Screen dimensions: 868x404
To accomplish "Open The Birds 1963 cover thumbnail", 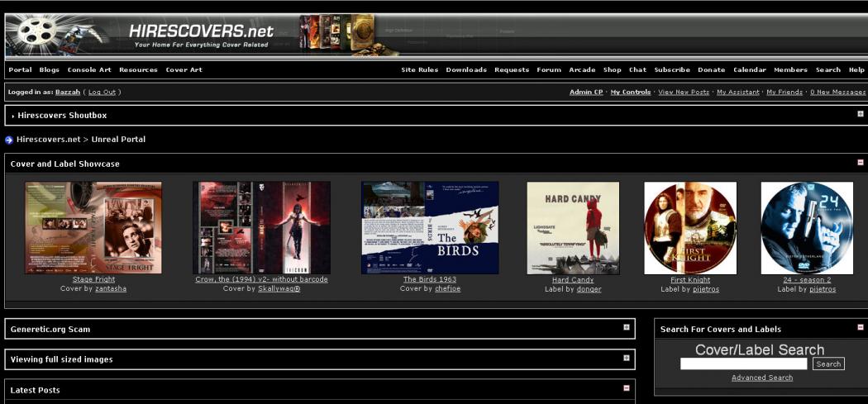I will pos(430,227).
